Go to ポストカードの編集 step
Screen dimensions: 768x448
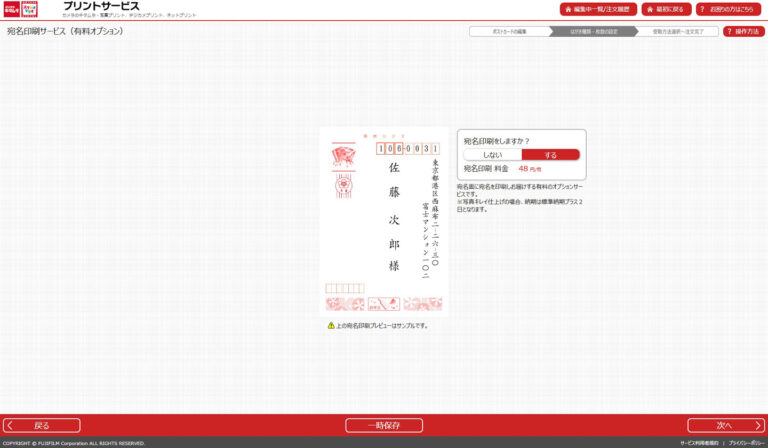pos(508,32)
